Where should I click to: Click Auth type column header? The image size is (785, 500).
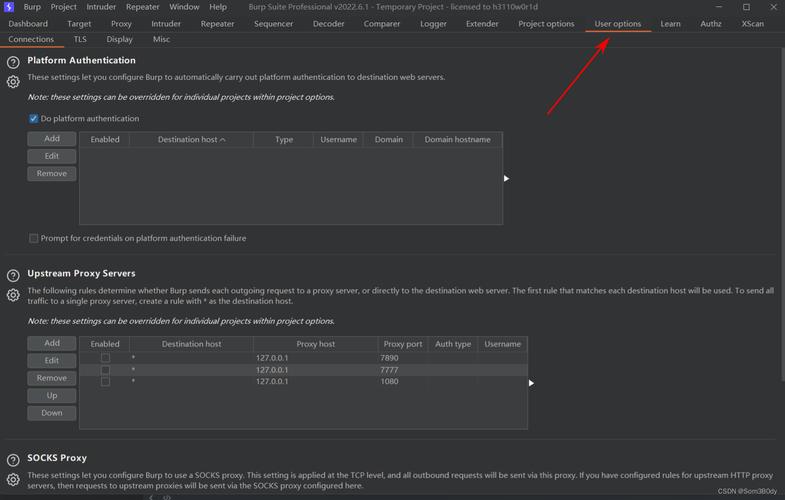(x=453, y=344)
